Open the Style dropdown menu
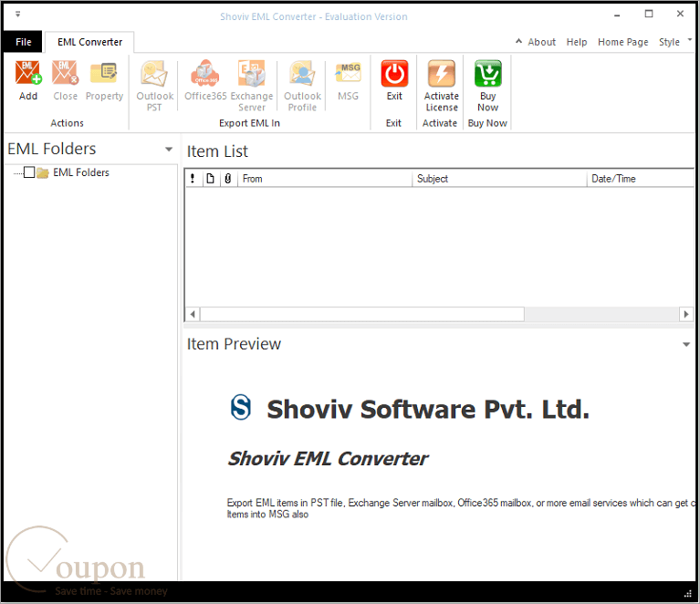The height and width of the screenshot is (604, 700). tap(674, 42)
